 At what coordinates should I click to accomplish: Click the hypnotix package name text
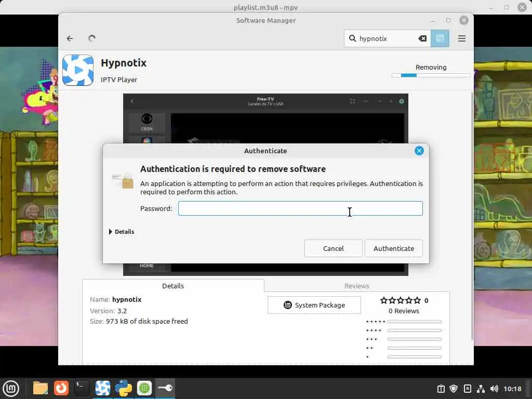127,299
